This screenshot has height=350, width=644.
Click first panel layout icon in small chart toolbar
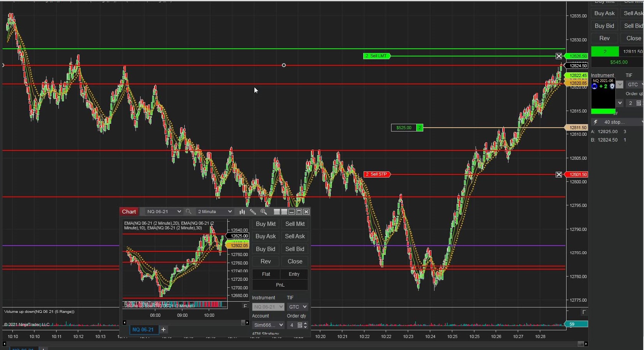(277, 212)
